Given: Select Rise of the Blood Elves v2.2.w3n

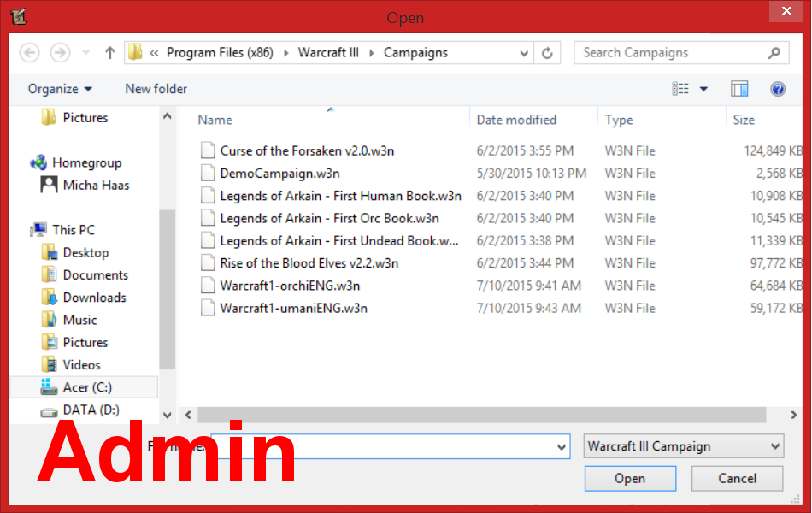Looking at the screenshot, I should point(309,263).
